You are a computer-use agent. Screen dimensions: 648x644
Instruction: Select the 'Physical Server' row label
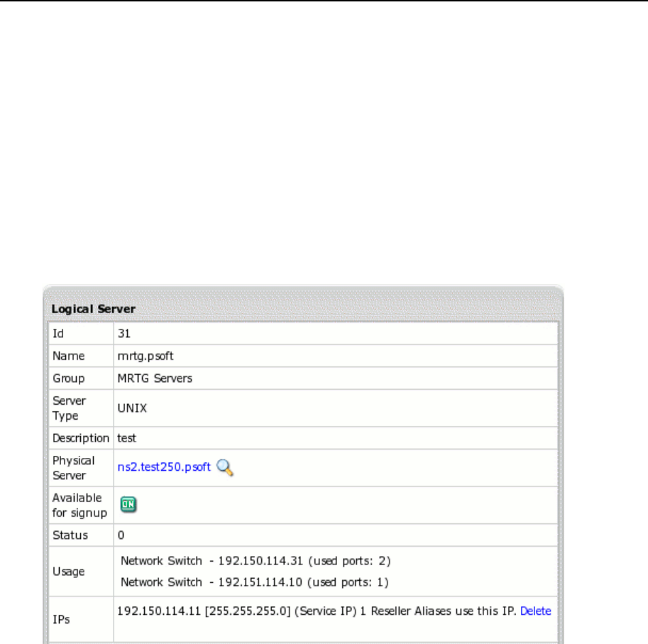pos(74,468)
